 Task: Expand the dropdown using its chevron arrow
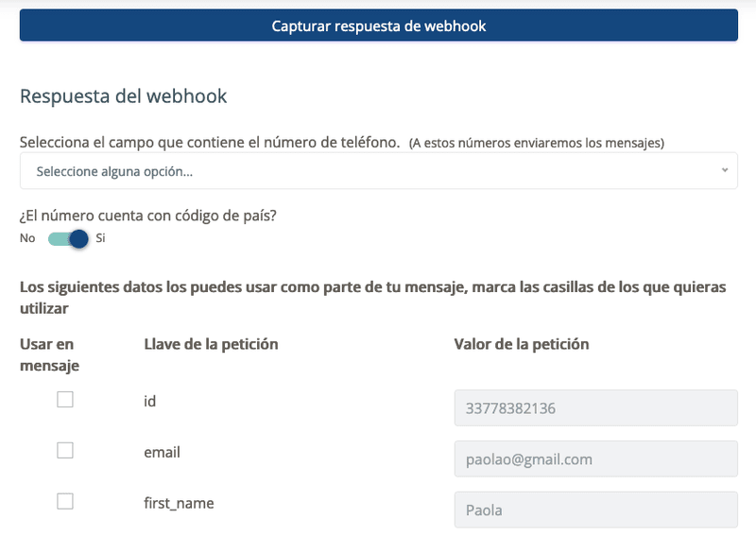724,170
